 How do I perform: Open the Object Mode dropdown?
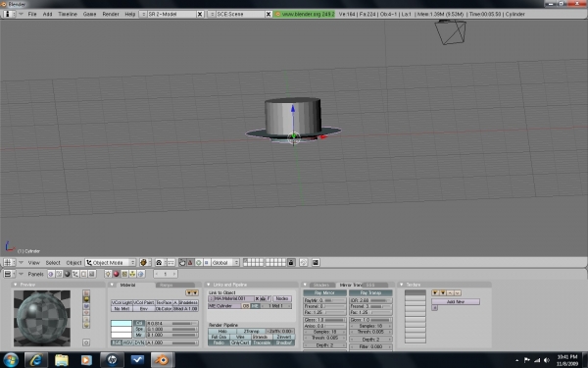coord(111,262)
